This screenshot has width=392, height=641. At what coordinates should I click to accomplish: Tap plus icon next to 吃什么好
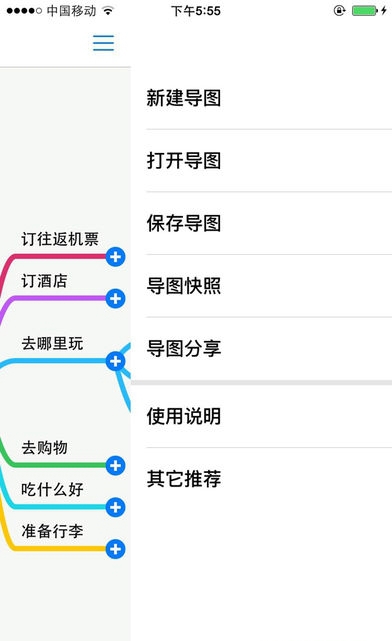pos(115,507)
